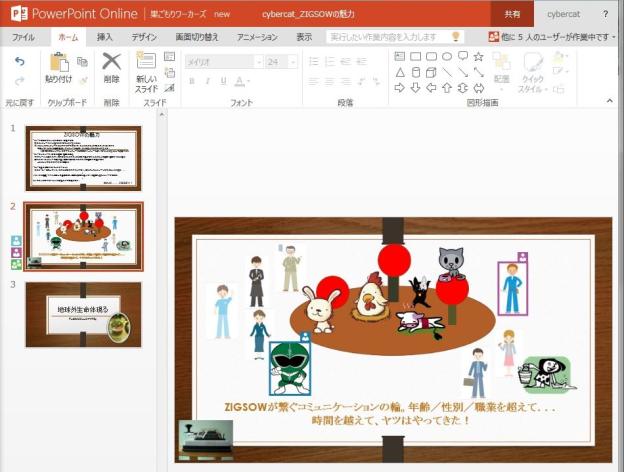Toggle Bold formatting
The image size is (624, 472).
192,81
